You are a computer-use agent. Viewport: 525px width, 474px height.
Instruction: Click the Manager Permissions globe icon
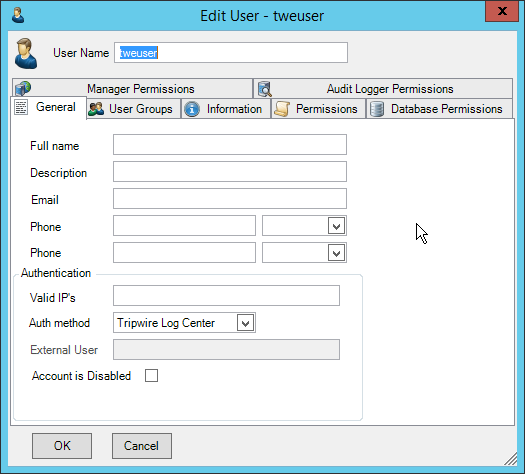23,88
